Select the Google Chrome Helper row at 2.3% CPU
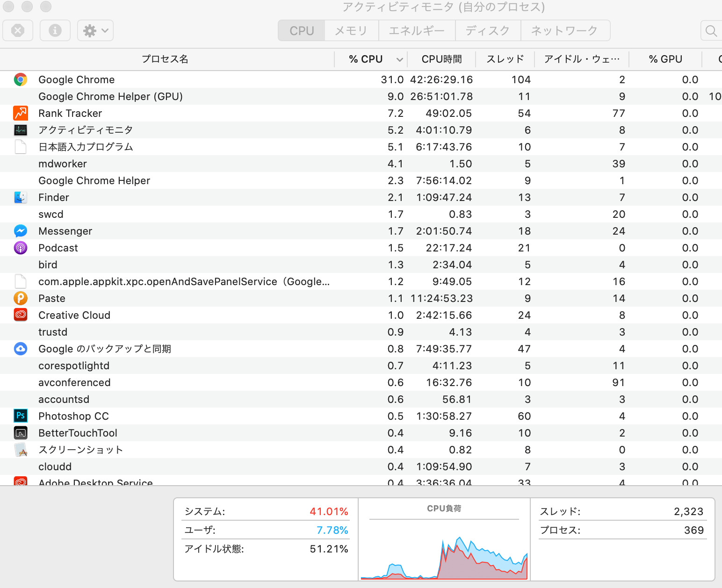The image size is (722, 588). [361, 180]
